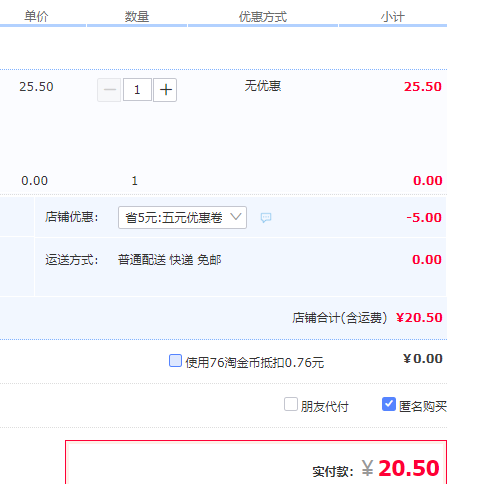The image size is (495, 484).
Task: Click the 普通配送 快递 免邮 shipping text
Action: (x=169, y=260)
